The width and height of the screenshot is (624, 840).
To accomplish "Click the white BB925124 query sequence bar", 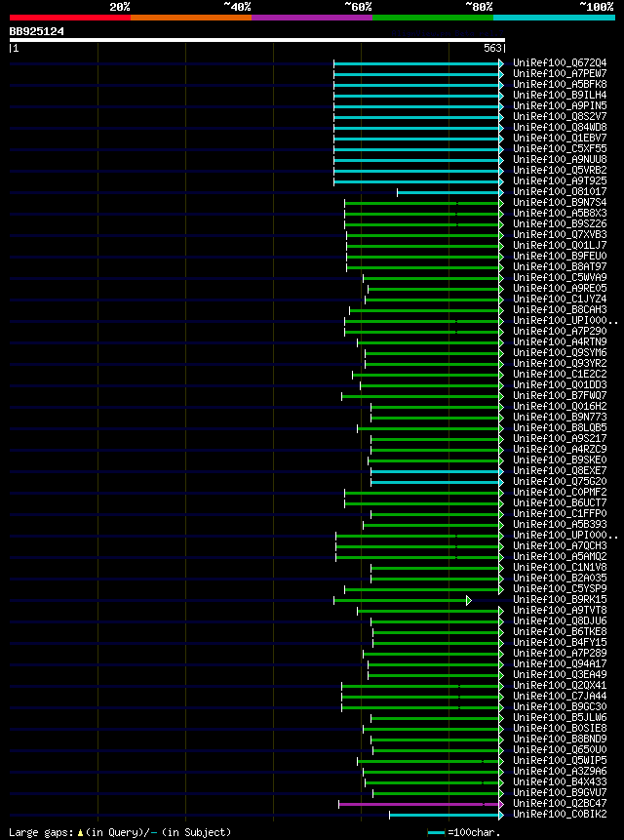I will click(x=256, y=40).
